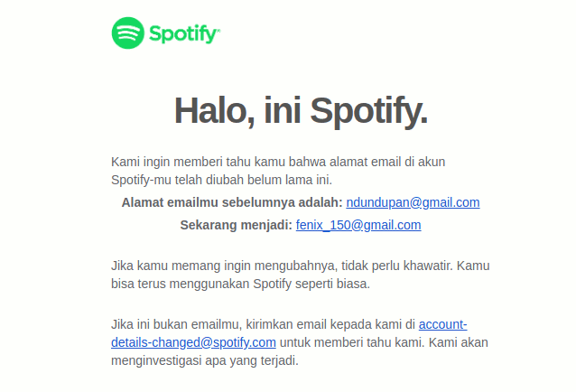Click the "account-" link at line end
The image size is (576, 392).
pyautogui.click(x=442, y=324)
